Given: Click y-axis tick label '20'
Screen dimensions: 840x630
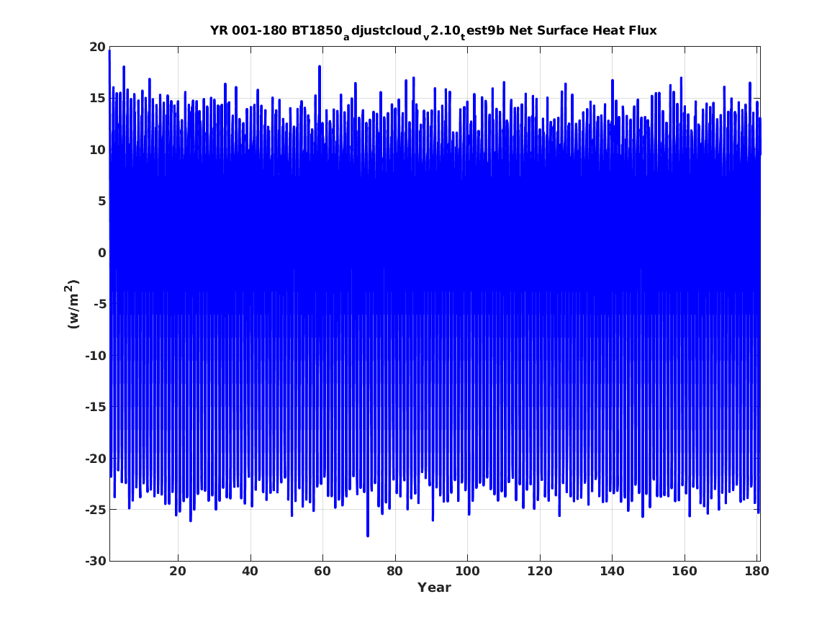Looking at the screenshot, I should 97,47.
